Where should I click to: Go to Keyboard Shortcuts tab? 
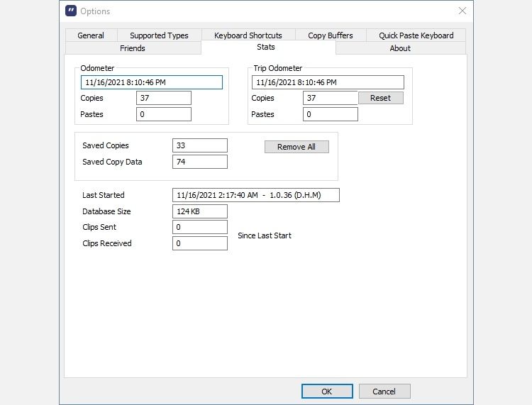tap(248, 35)
